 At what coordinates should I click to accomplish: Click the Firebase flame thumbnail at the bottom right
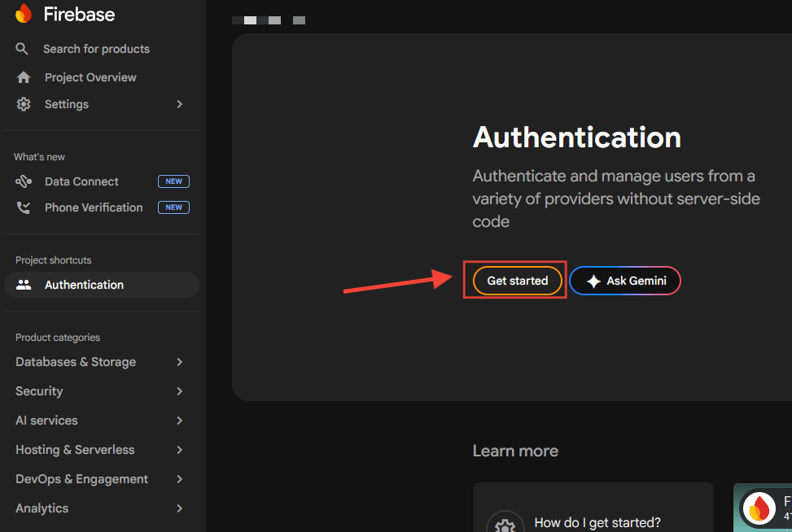pos(759,508)
